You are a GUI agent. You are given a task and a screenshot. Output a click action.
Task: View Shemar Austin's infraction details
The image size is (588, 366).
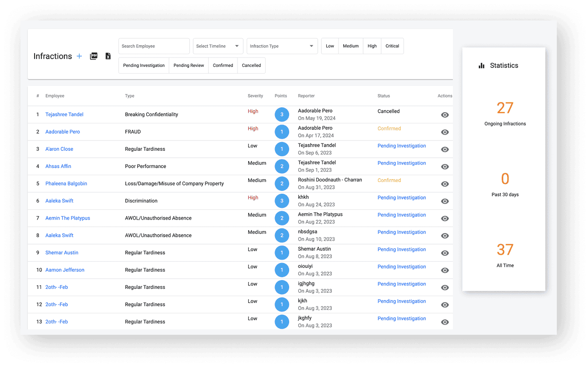click(x=445, y=253)
